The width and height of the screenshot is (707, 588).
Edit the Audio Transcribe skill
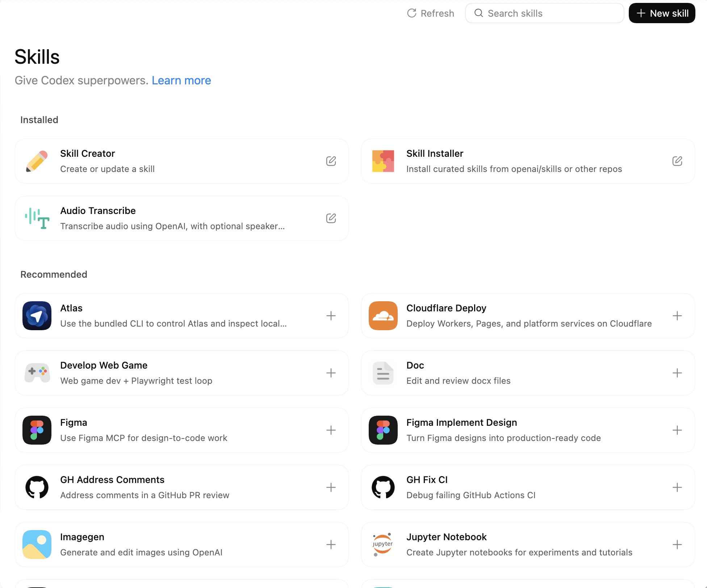(x=331, y=218)
